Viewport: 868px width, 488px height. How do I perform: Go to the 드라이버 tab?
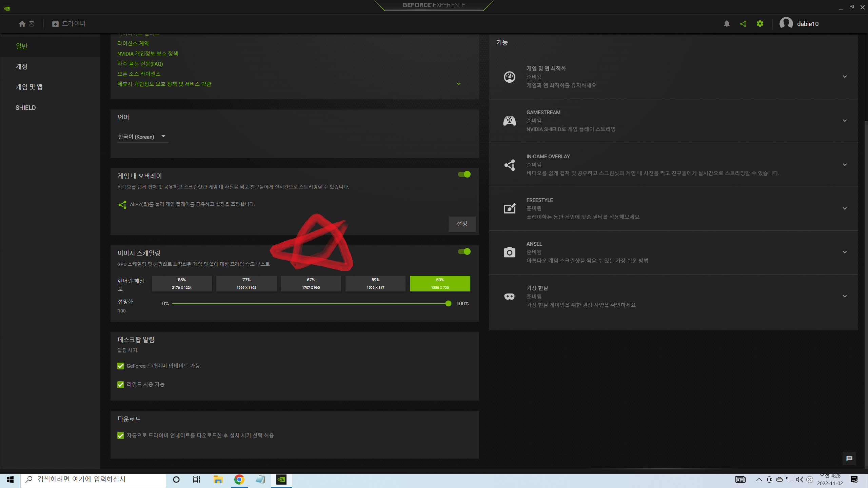[x=69, y=24]
